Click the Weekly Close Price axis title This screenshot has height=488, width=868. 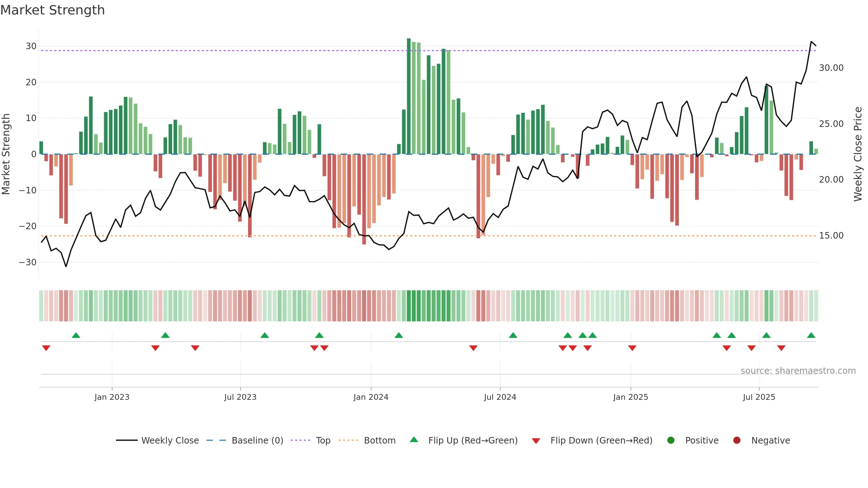point(858,154)
